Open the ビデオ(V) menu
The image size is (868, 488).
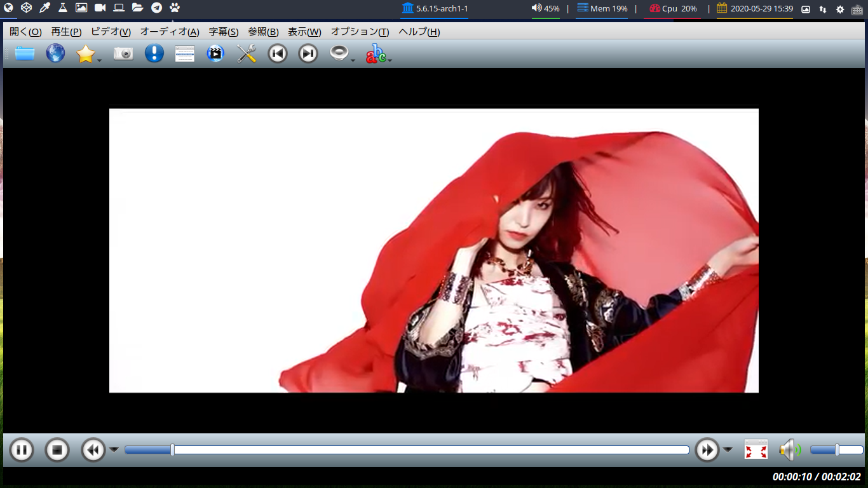111,32
